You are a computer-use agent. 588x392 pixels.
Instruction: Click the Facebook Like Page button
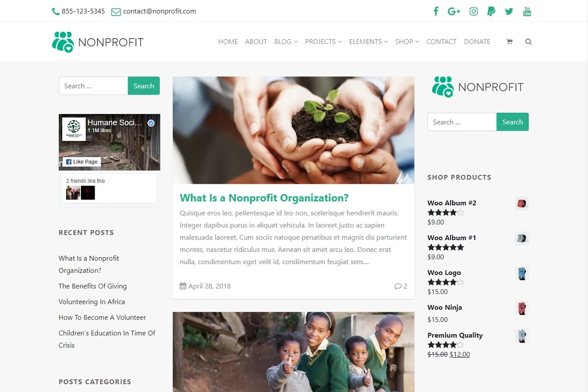82,162
